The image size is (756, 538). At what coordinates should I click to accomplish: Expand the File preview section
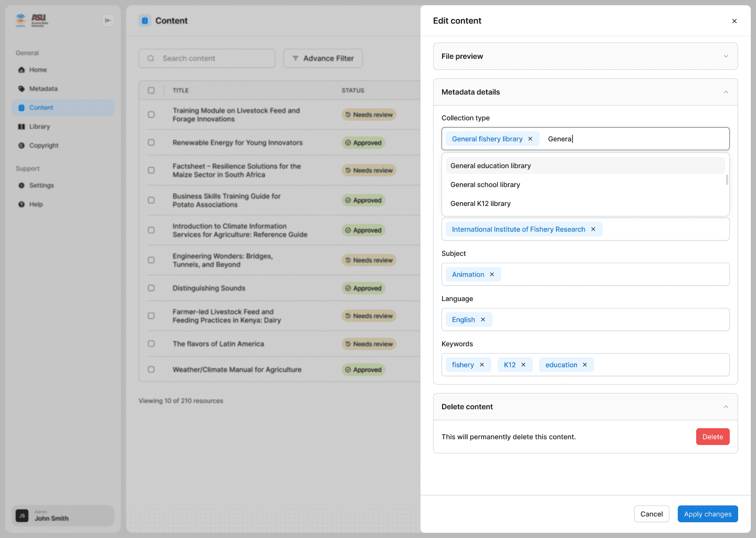[726, 56]
